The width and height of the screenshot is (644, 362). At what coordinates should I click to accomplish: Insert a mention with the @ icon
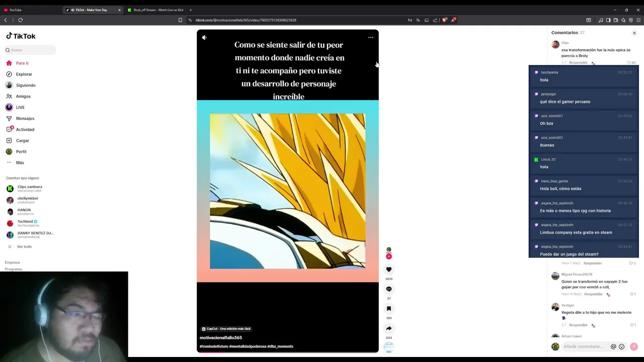pos(613,346)
